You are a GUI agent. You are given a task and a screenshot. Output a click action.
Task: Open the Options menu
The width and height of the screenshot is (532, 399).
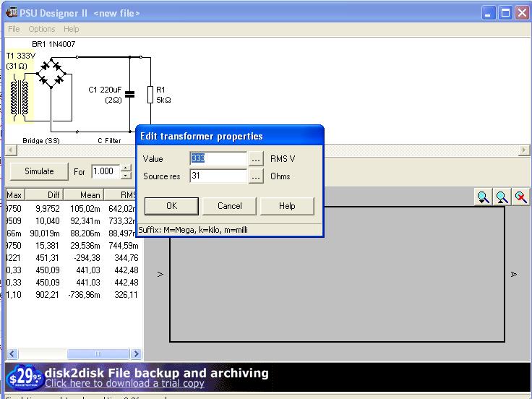coord(42,29)
